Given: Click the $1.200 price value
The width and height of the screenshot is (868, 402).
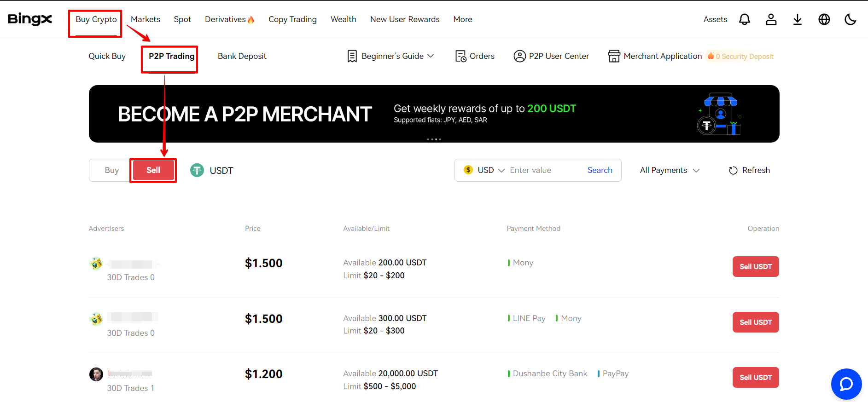Looking at the screenshot, I should coord(264,374).
